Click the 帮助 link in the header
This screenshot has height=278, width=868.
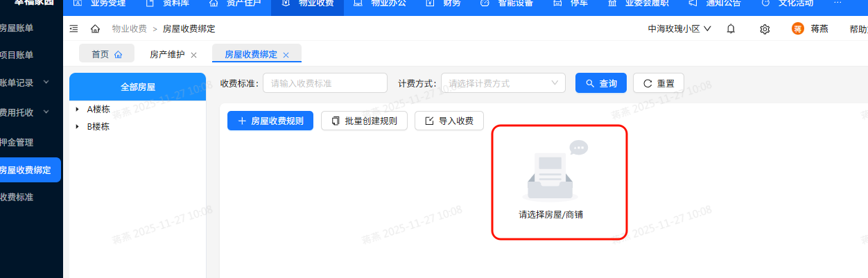pyautogui.click(x=858, y=29)
